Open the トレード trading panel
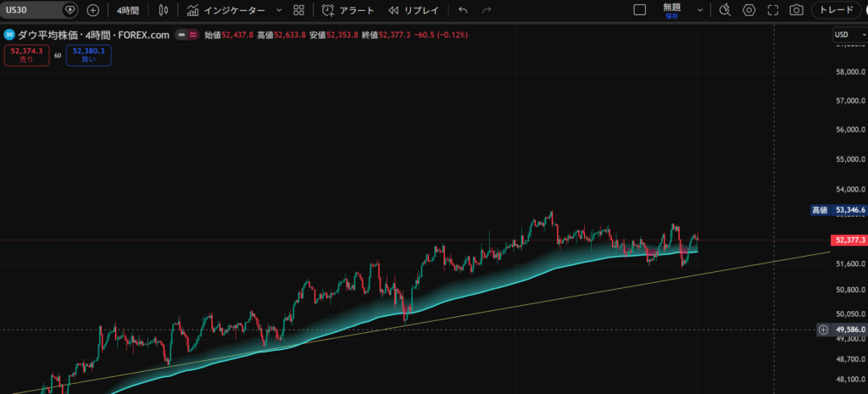868x394 pixels. pyautogui.click(x=836, y=10)
